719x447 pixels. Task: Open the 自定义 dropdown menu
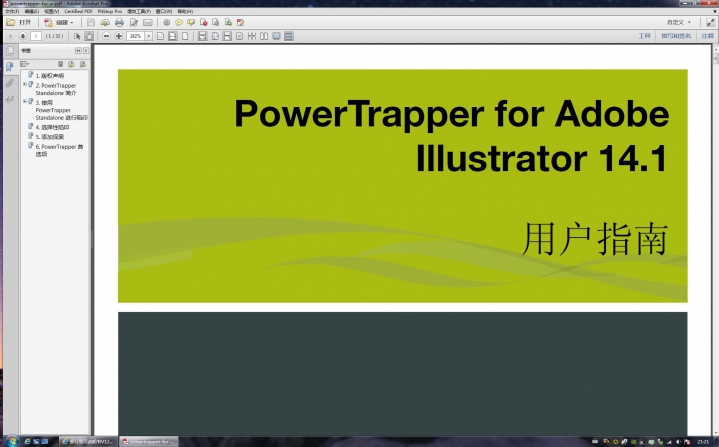[x=679, y=22]
